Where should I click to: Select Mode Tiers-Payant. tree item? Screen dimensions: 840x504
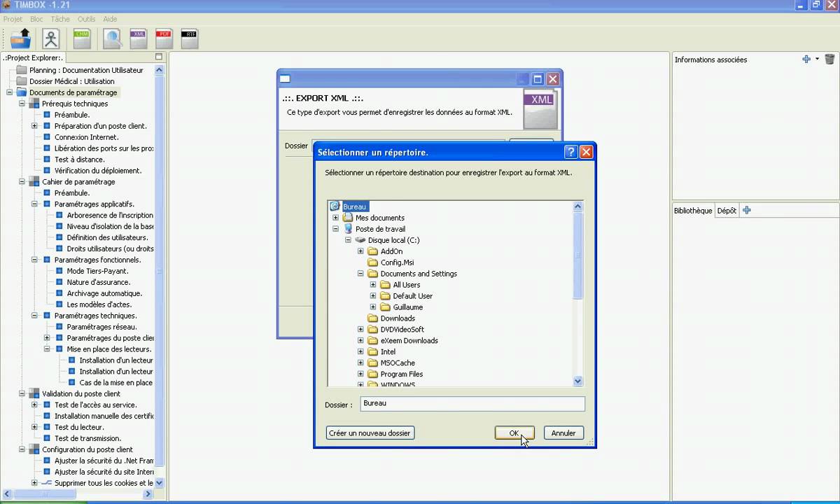[x=97, y=271]
